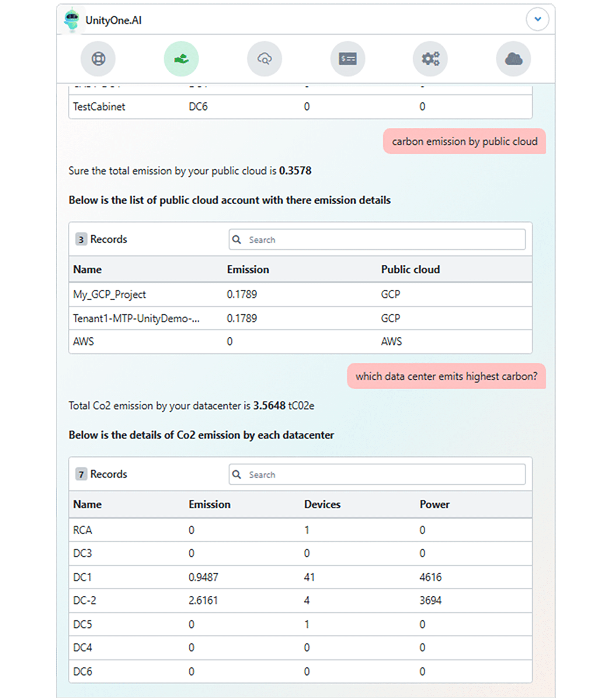Click magnifier icon in public cloud search
Viewport: 612px width, 700px height.
coord(236,240)
